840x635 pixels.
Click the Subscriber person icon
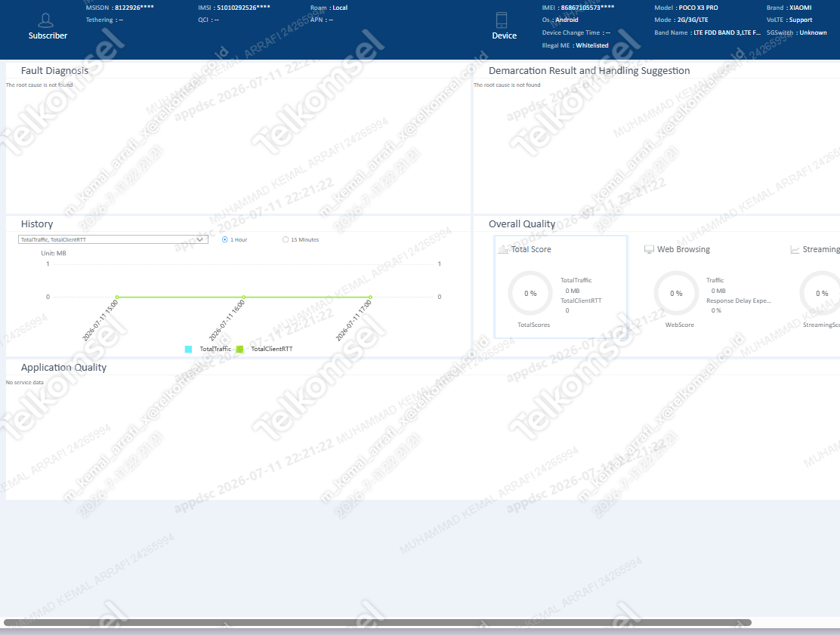[x=46, y=20]
